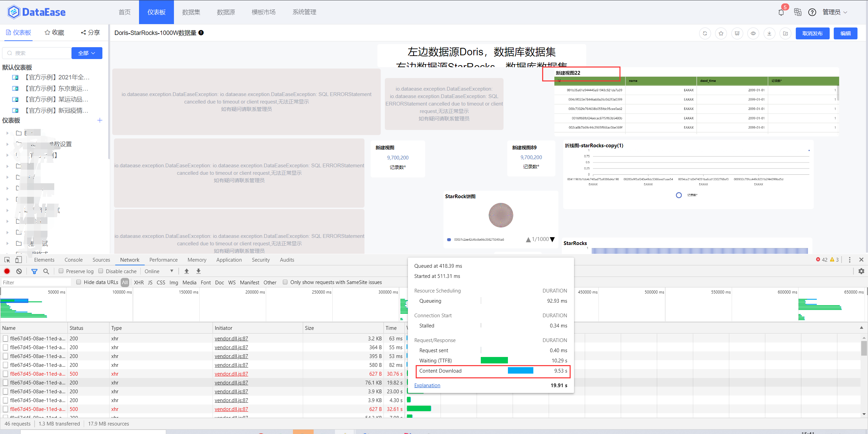Toggle Hide data URLs option
Image resolution: width=868 pixels, height=434 pixels.
(x=79, y=282)
